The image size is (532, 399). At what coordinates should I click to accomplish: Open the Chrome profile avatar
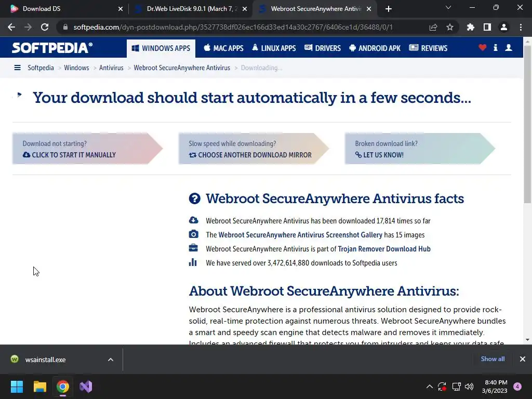[504, 27]
